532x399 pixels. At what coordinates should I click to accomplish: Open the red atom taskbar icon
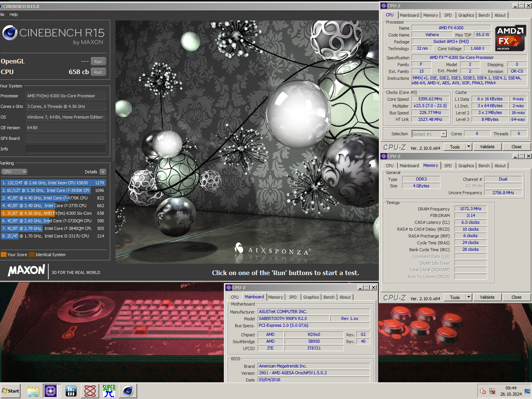tap(90, 391)
